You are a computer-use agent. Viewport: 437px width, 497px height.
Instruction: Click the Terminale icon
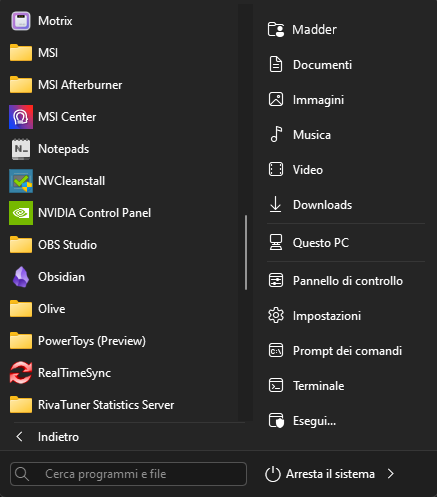pyautogui.click(x=276, y=386)
